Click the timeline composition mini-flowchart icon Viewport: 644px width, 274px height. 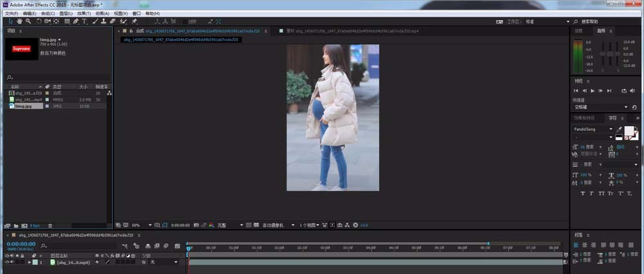125,246
